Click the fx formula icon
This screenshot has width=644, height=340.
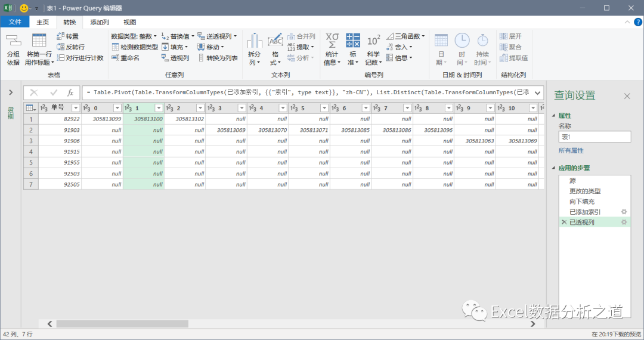pyautogui.click(x=70, y=92)
